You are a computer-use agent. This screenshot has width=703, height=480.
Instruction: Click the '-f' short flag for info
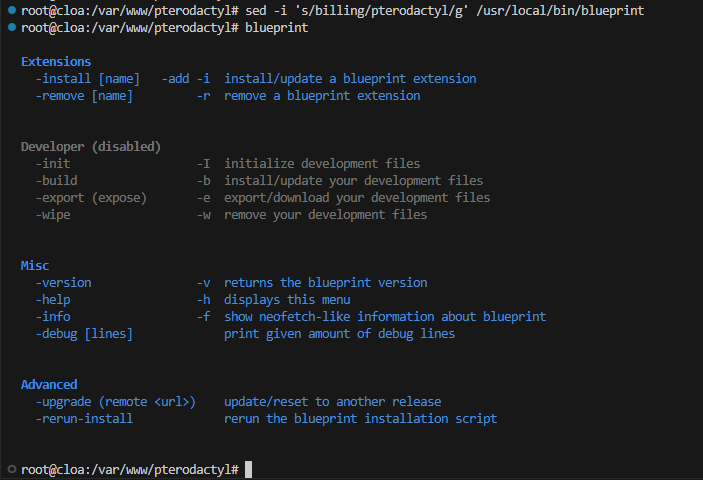click(x=203, y=317)
